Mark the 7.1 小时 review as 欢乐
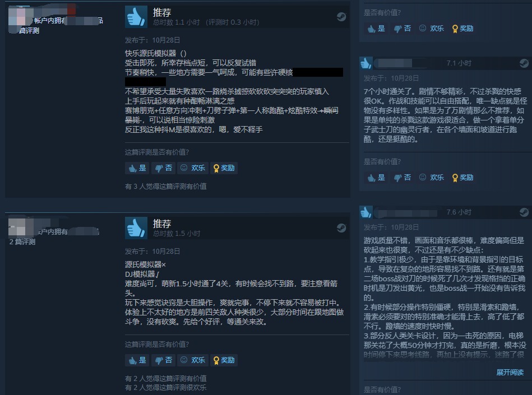 [x=432, y=177]
